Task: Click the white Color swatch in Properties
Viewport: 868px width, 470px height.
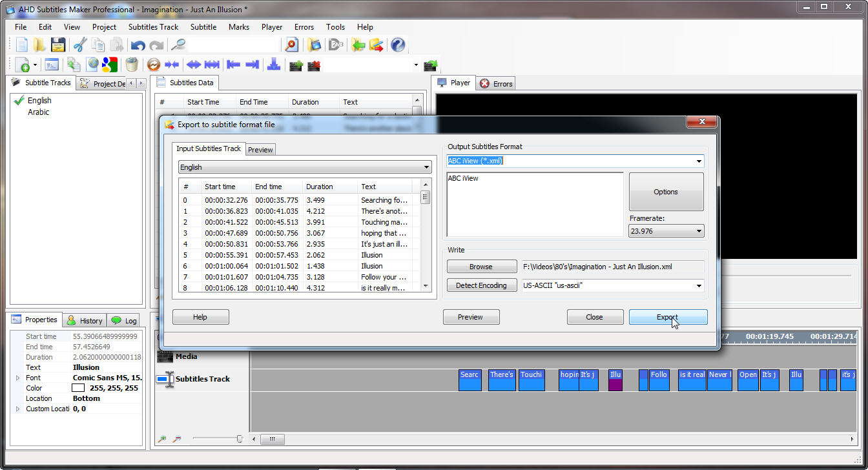Action: 78,388
